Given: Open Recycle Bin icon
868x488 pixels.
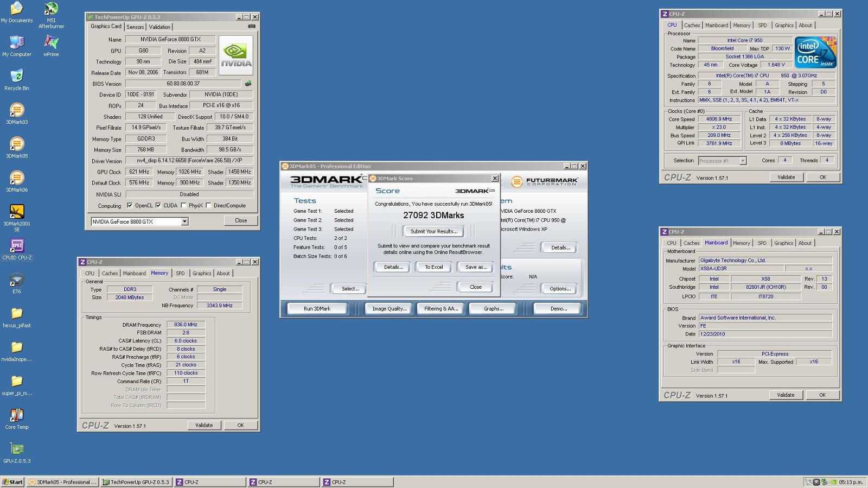Looking at the screenshot, I should (16, 80).
